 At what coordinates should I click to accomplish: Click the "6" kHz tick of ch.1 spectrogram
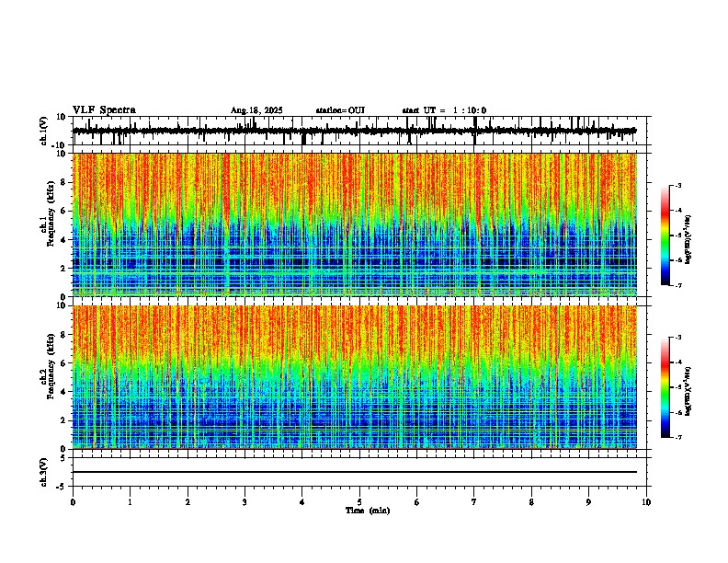pyautogui.click(x=63, y=211)
